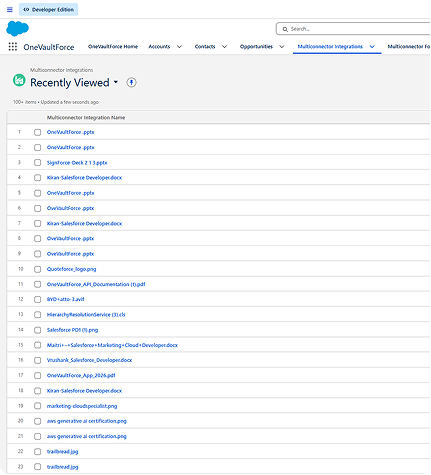Open the OneVaultForce Home tab
431x475 pixels.
coord(113,47)
